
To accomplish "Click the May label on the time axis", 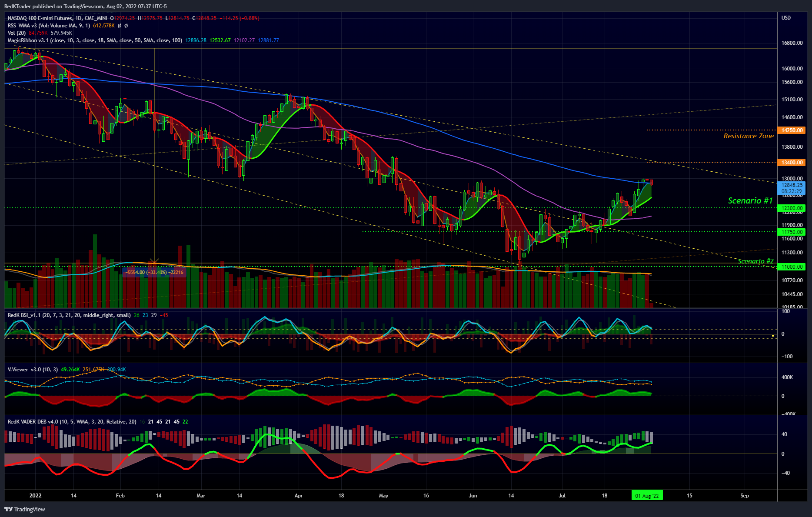I will pos(383,496).
